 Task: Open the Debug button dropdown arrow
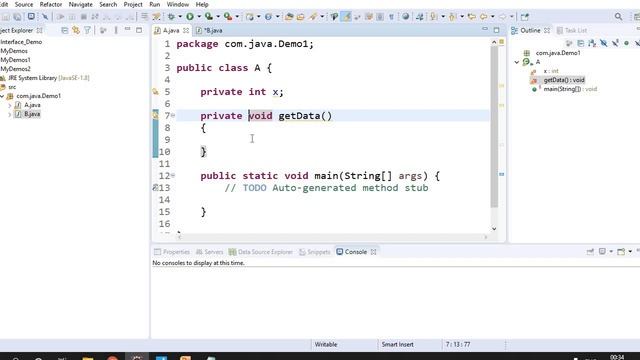click(x=180, y=17)
